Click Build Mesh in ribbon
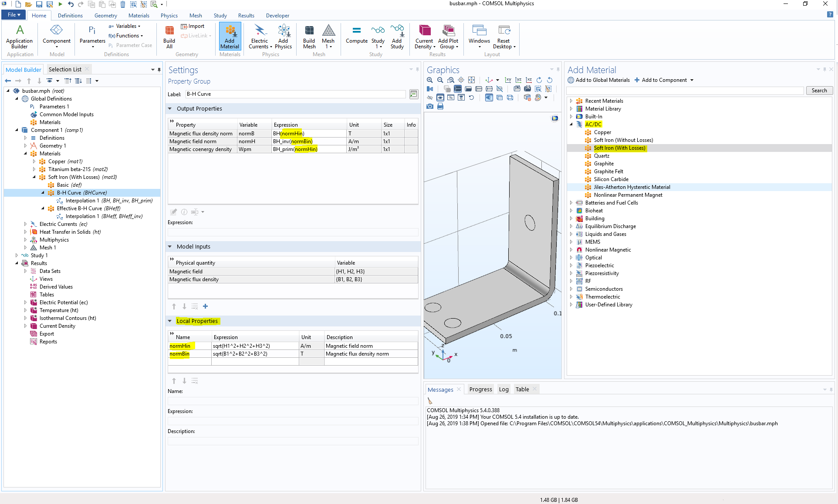Screen dimensions: 838x504 [309, 37]
